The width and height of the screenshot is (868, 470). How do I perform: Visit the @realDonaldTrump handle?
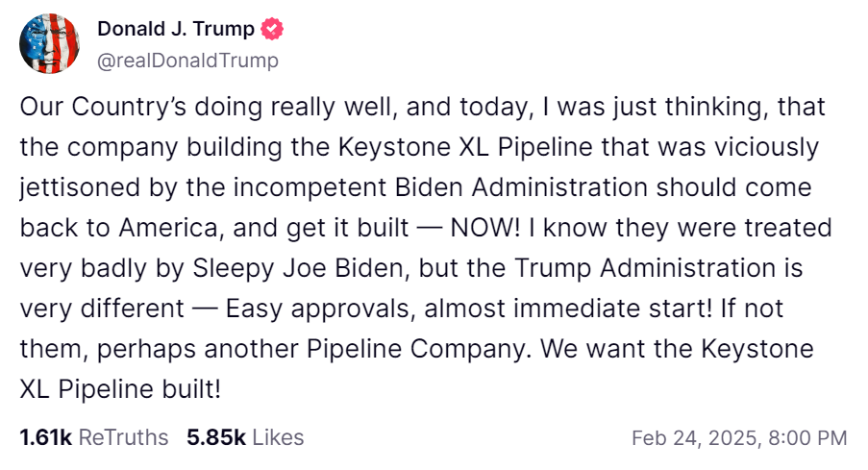[187, 61]
